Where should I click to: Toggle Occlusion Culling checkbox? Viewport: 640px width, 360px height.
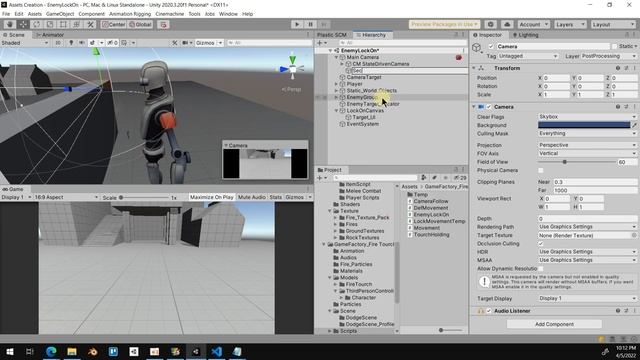[541, 244]
